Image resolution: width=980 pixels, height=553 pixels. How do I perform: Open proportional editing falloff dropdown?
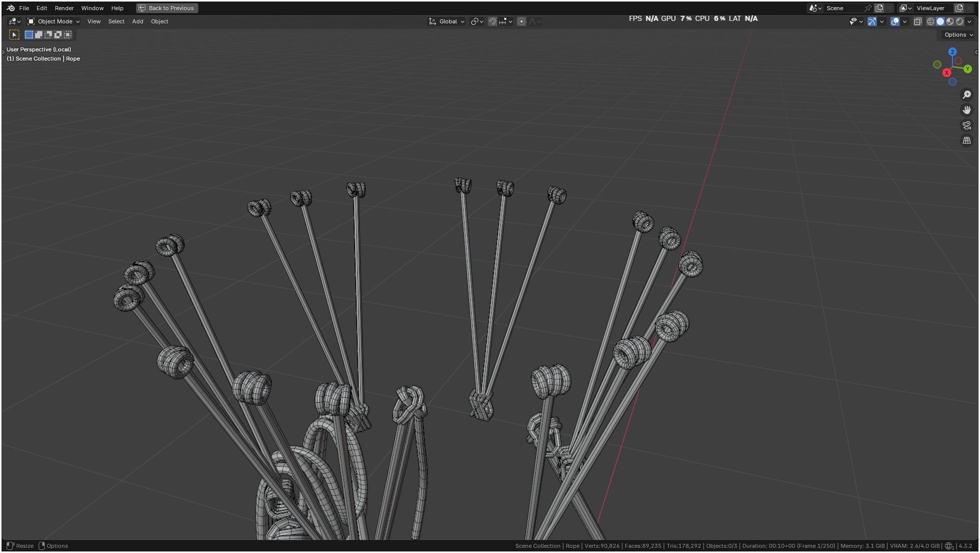click(535, 21)
